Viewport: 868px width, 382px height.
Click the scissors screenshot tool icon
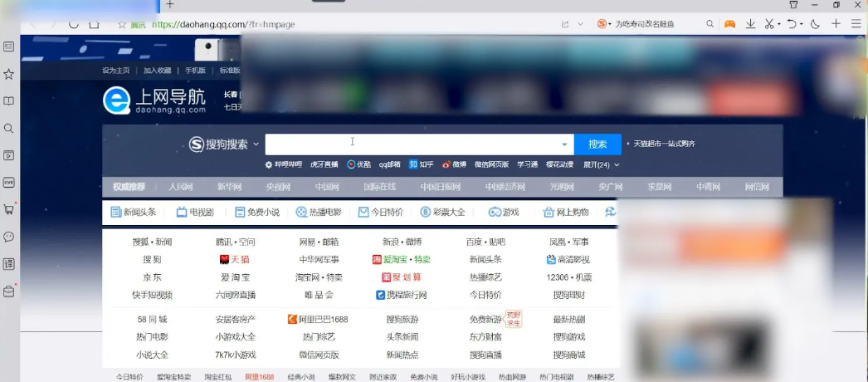769,24
